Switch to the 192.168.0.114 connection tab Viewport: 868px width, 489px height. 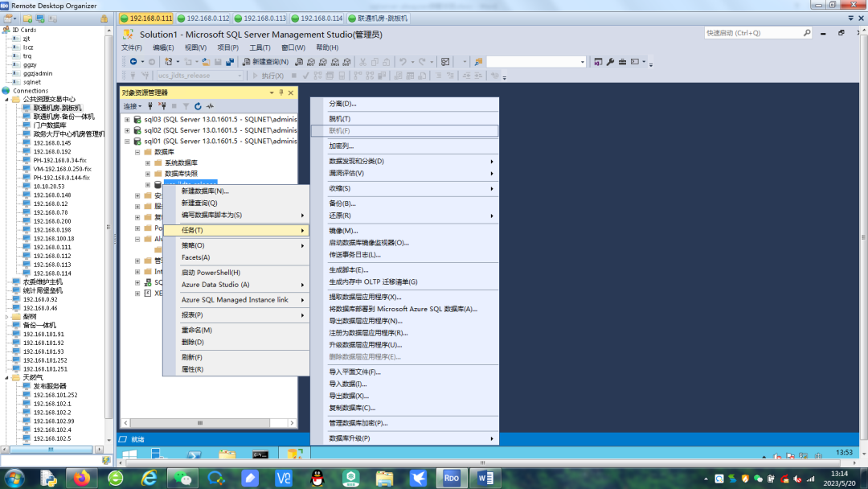pos(317,18)
